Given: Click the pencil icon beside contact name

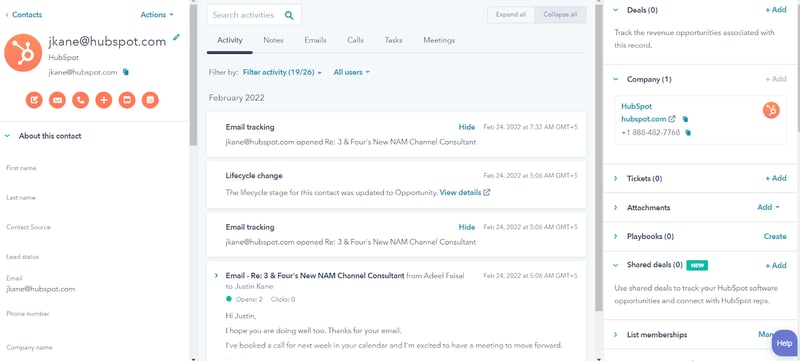Looking at the screenshot, I should coord(177,37).
